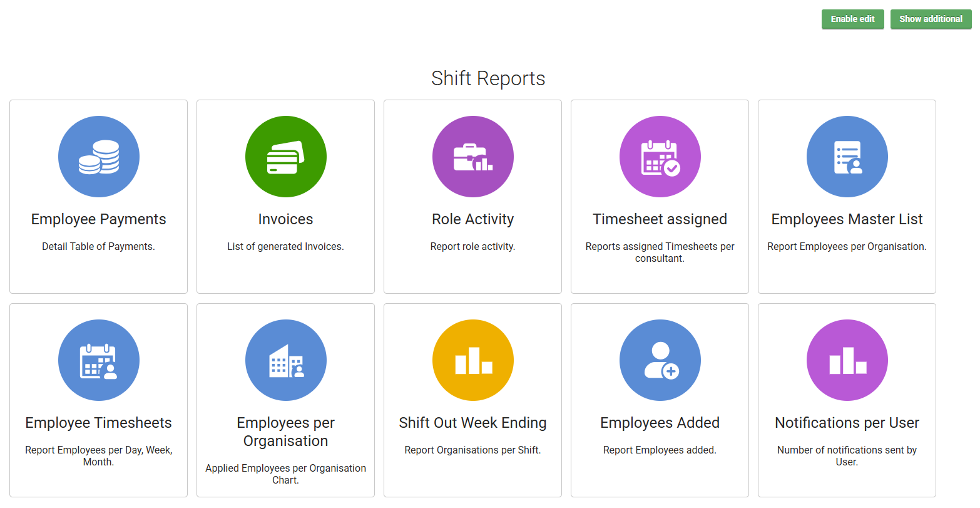Click 'Applied Employees per Organisation Chart' description

(x=285, y=474)
